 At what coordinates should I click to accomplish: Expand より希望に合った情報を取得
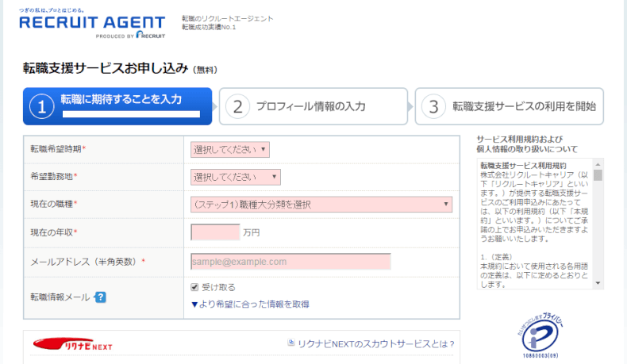250,304
